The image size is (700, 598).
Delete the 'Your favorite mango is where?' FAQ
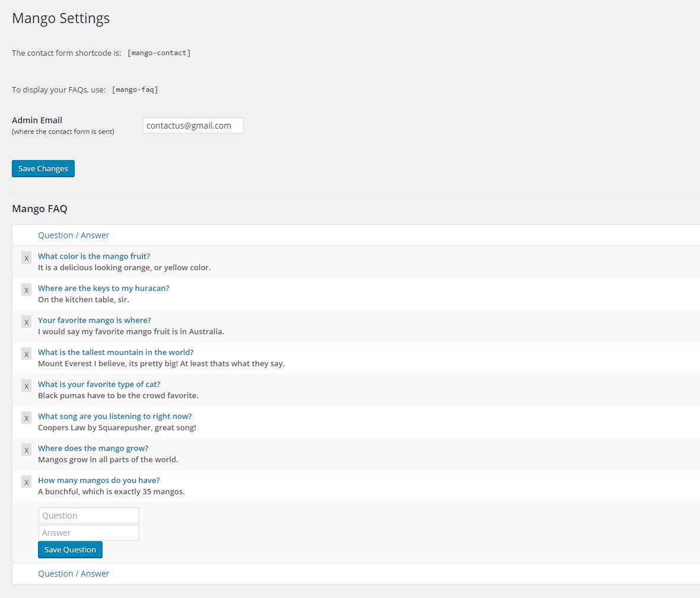26,322
